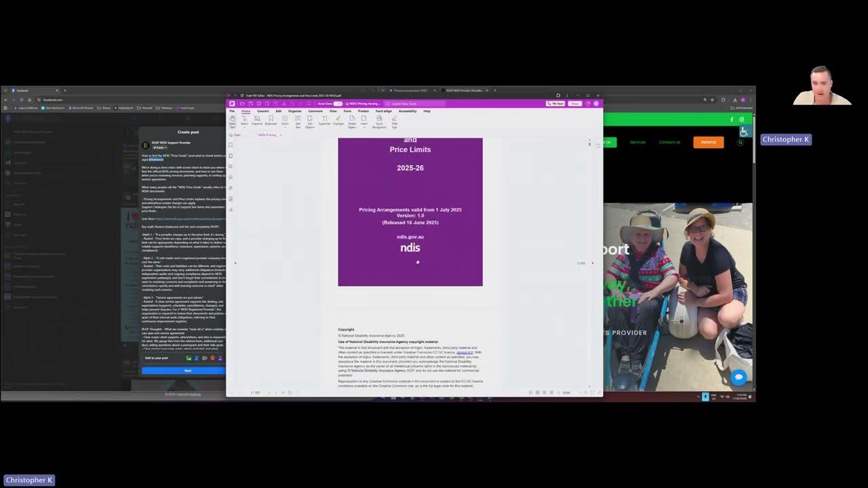Click the Edit Text tool

tap(298, 121)
